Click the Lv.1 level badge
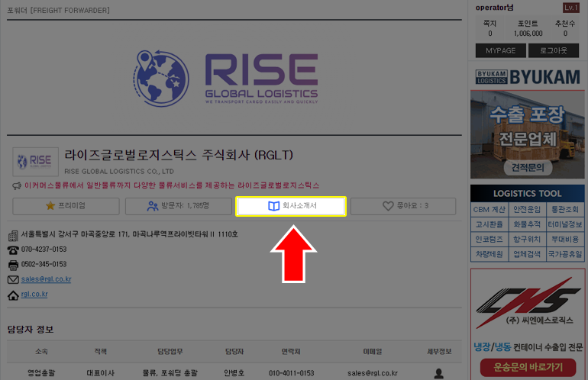Image resolution: width=588 pixels, height=380 pixels. point(570,8)
